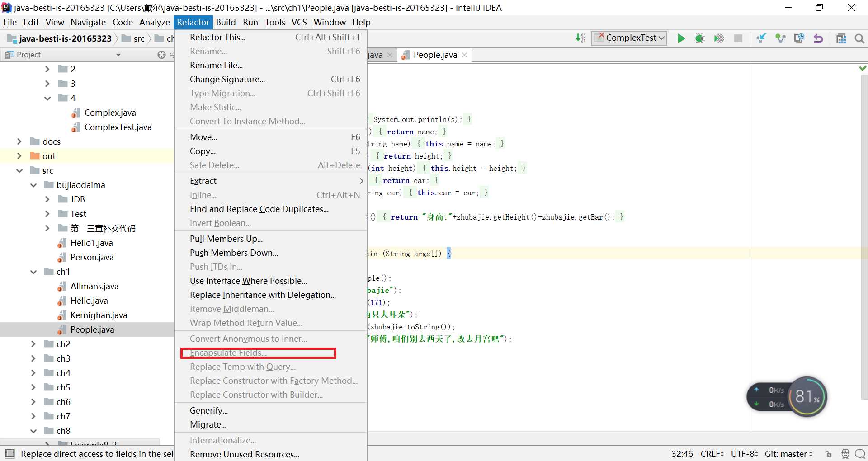Click the Make Project build icon
Screen dimensions: 868x461
[581, 38]
